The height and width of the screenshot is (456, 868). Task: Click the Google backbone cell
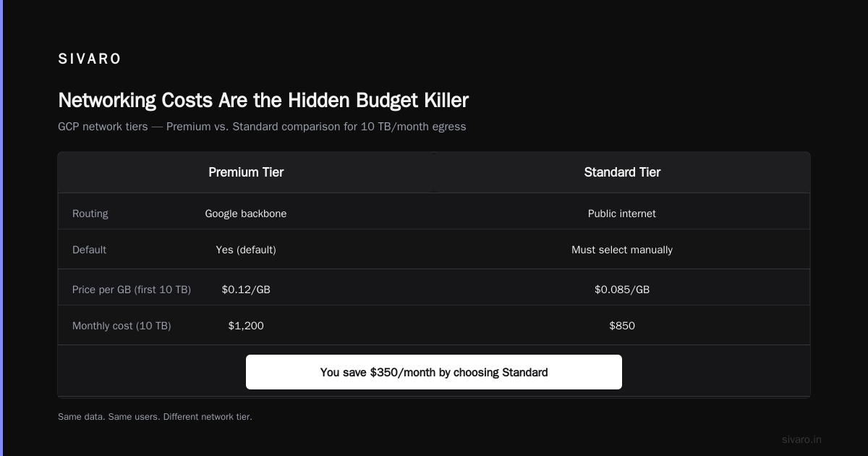coord(246,214)
